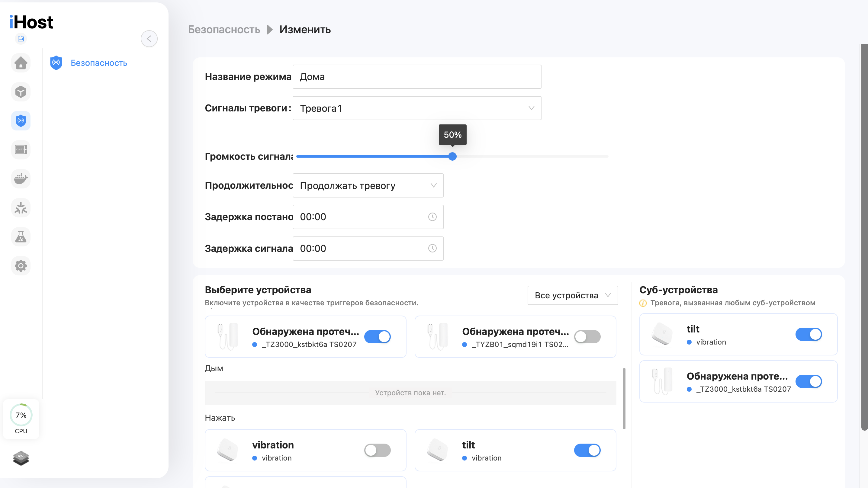Open the Docker whale icon in the sidebar

[21, 178]
